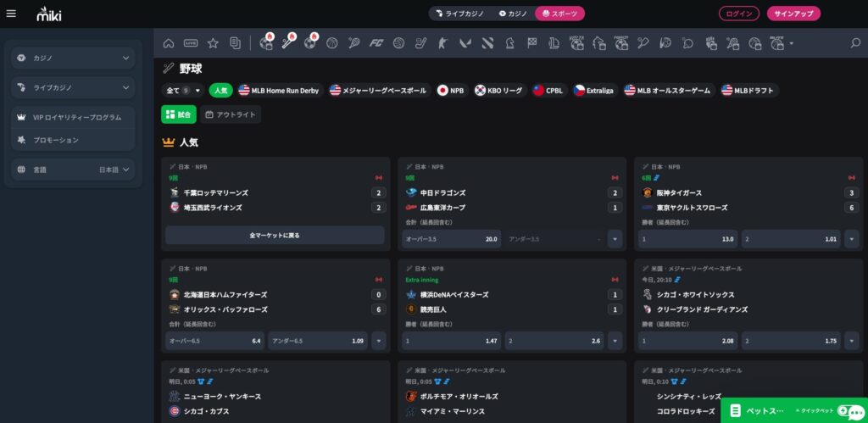Select the cricket bat sport icon

[x=643, y=43]
